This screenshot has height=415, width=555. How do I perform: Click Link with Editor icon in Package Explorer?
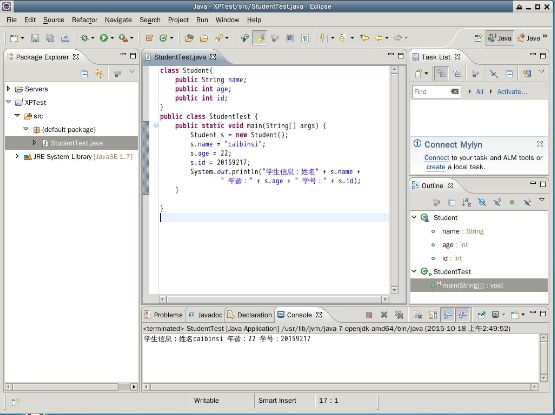[99, 74]
